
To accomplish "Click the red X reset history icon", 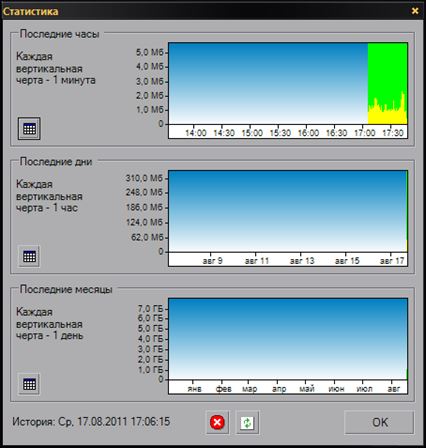I will click(x=217, y=422).
